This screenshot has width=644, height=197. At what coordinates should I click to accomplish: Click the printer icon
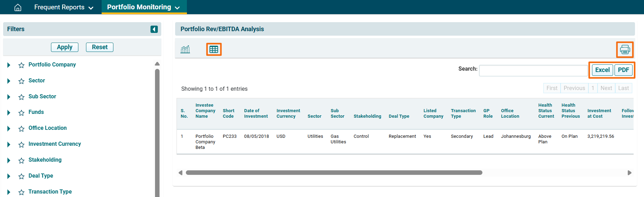pyautogui.click(x=625, y=50)
